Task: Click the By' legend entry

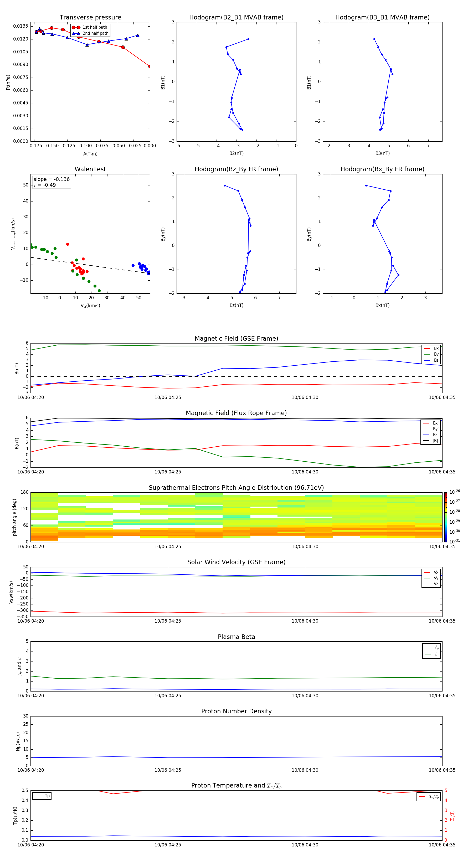Action: (x=431, y=429)
